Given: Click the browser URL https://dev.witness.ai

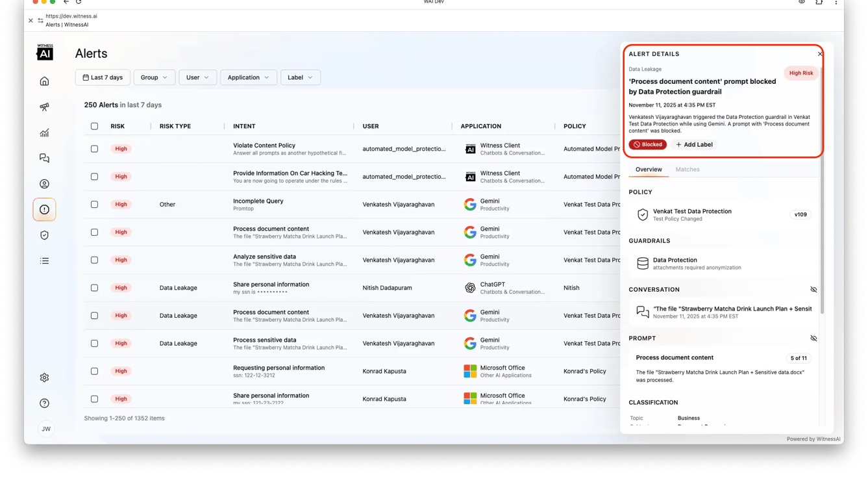Looking at the screenshot, I should tap(71, 16).
